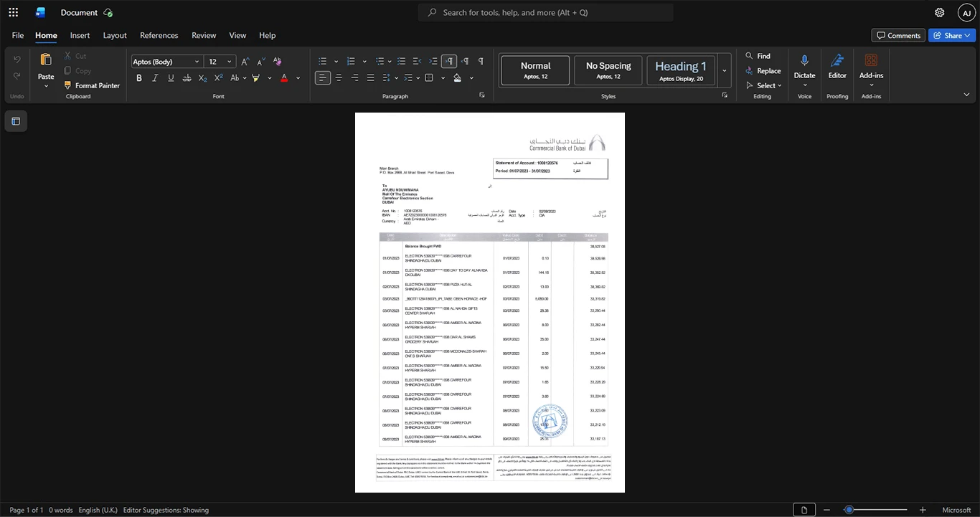Viewport: 980px width, 517px height.
Task: Click the Undo arrow icon
Action: pos(17,60)
